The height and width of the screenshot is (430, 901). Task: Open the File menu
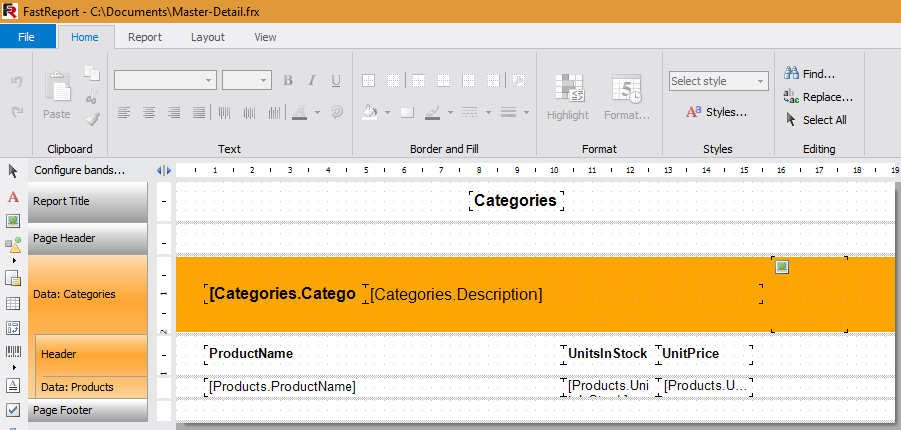[x=27, y=37]
